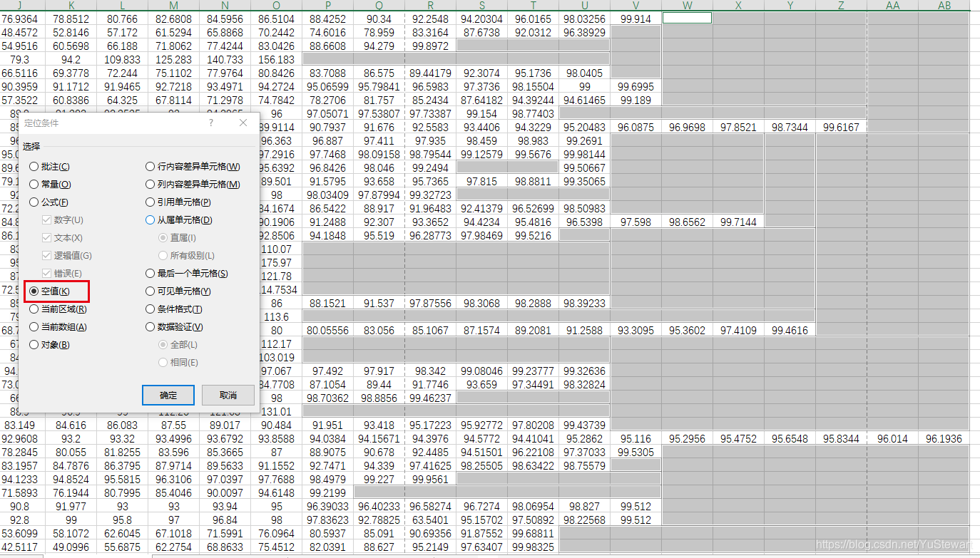
Task: Select column AB header
Action: pyautogui.click(x=944, y=6)
